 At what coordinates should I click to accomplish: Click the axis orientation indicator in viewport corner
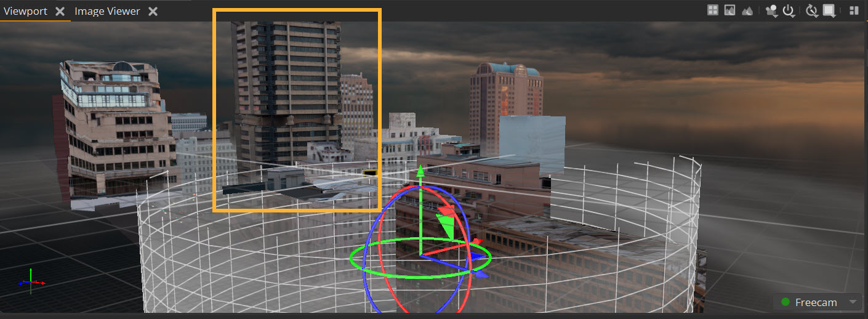pos(32,281)
